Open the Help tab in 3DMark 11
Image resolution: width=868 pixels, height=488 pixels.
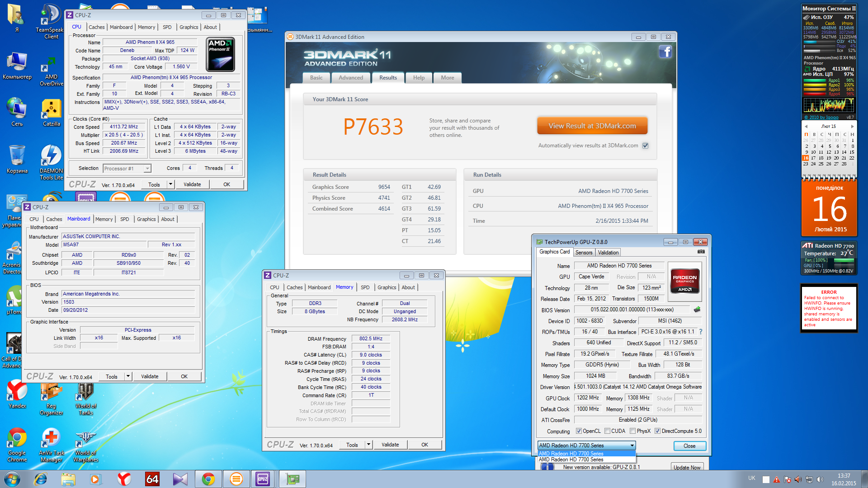click(419, 78)
